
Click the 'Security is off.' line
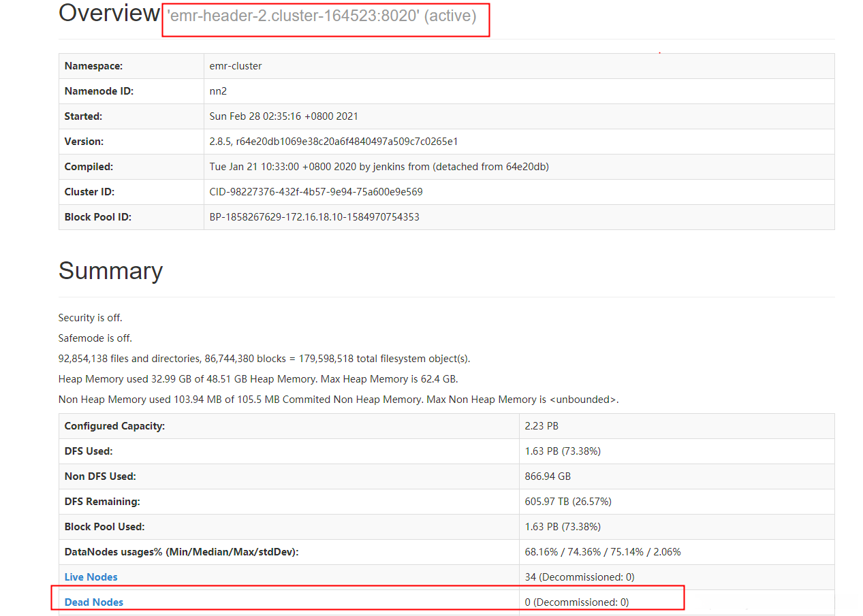click(x=91, y=318)
